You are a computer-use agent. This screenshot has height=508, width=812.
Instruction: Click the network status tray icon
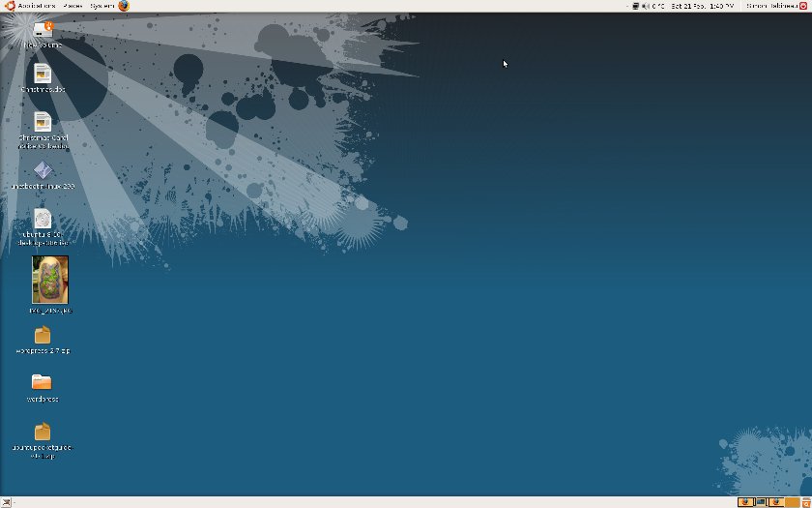[636, 6]
